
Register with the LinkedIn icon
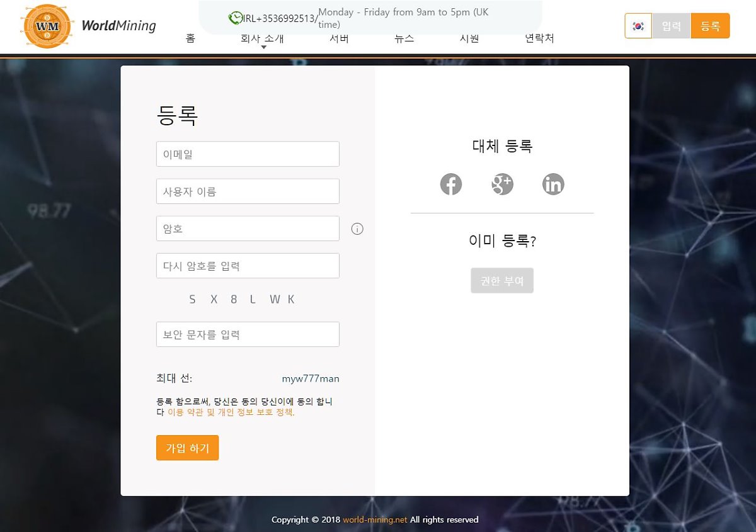pyautogui.click(x=553, y=184)
